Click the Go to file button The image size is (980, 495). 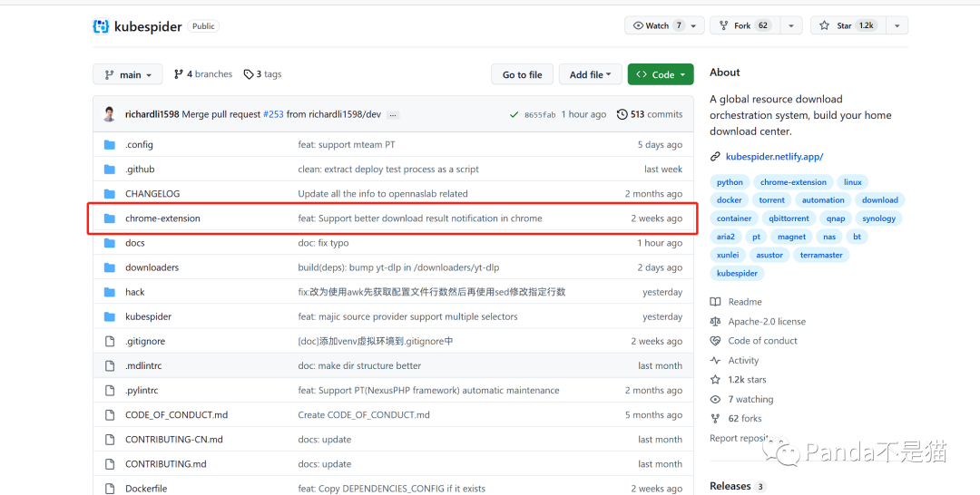pyautogui.click(x=522, y=74)
